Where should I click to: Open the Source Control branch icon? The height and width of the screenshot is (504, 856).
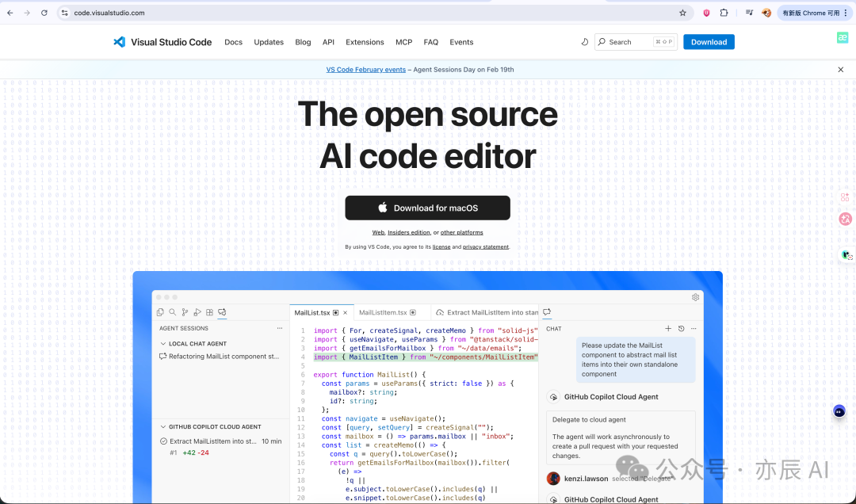tap(185, 312)
